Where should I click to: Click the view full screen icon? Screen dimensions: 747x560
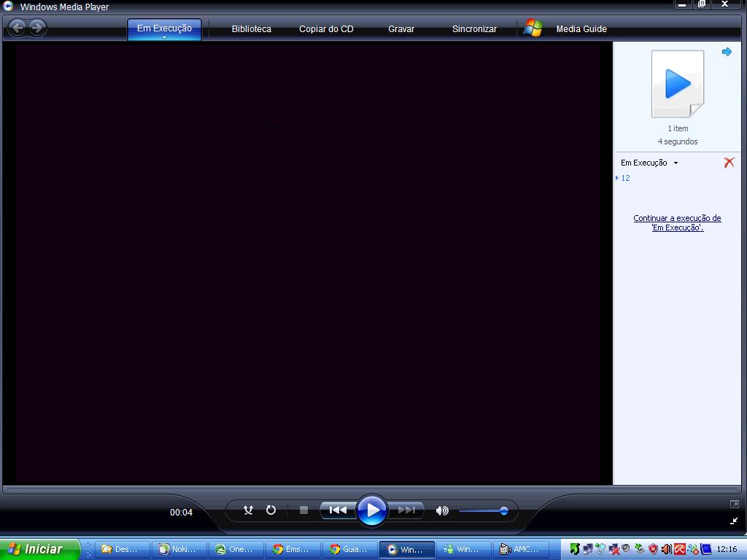[734, 505]
